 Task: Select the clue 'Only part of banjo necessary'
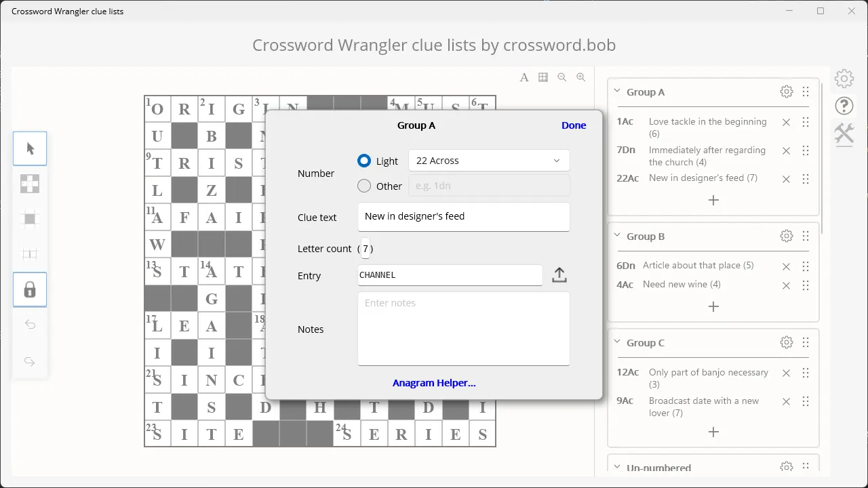709,378
